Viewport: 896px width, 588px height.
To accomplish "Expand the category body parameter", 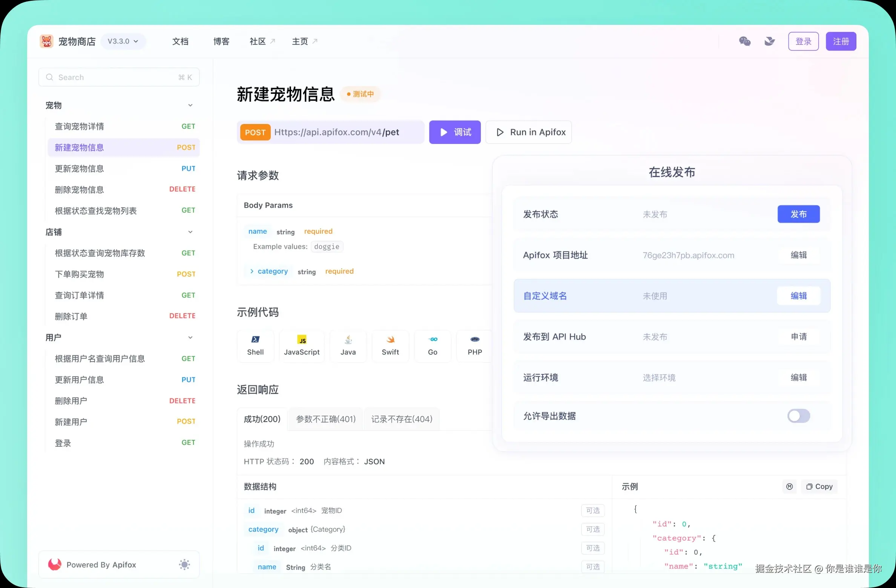I will pos(252,271).
